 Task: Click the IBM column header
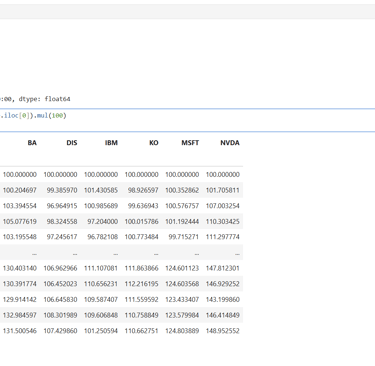point(111,143)
